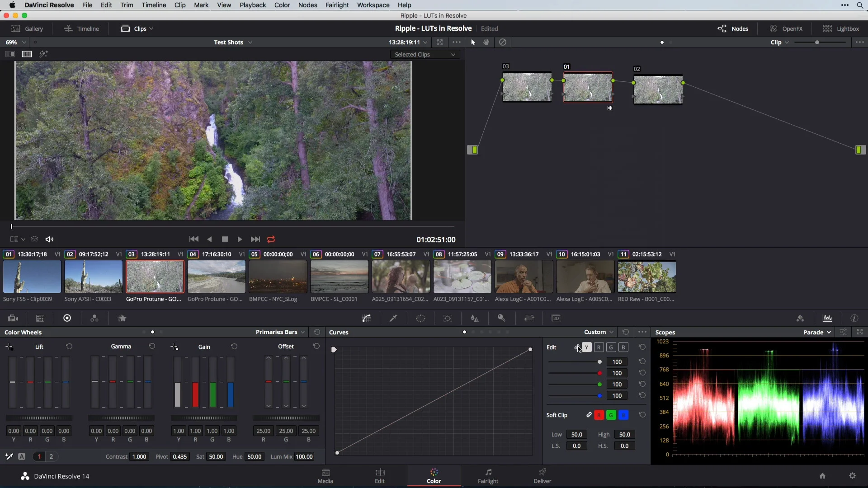Open the Blur palette icon
The height and width of the screenshot is (488, 868).
pos(475,319)
